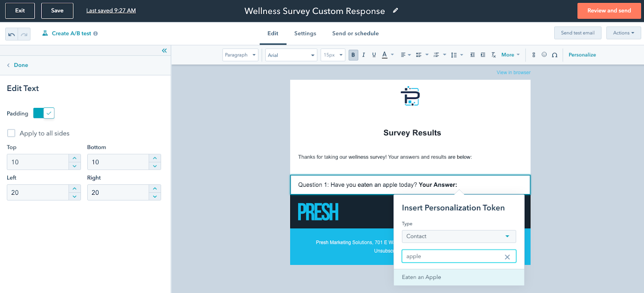Open the Arial font dropdown
The width and height of the screenshot is (644, 293).
click(291, 55)
